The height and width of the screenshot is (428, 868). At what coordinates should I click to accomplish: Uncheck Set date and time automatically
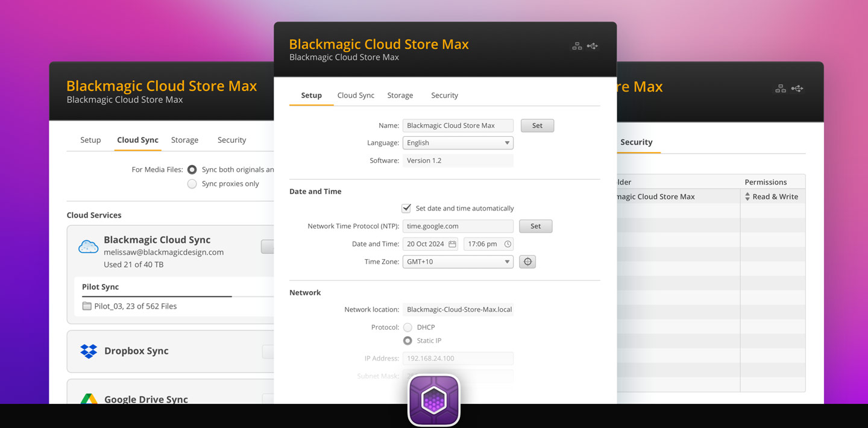(406, 208)
